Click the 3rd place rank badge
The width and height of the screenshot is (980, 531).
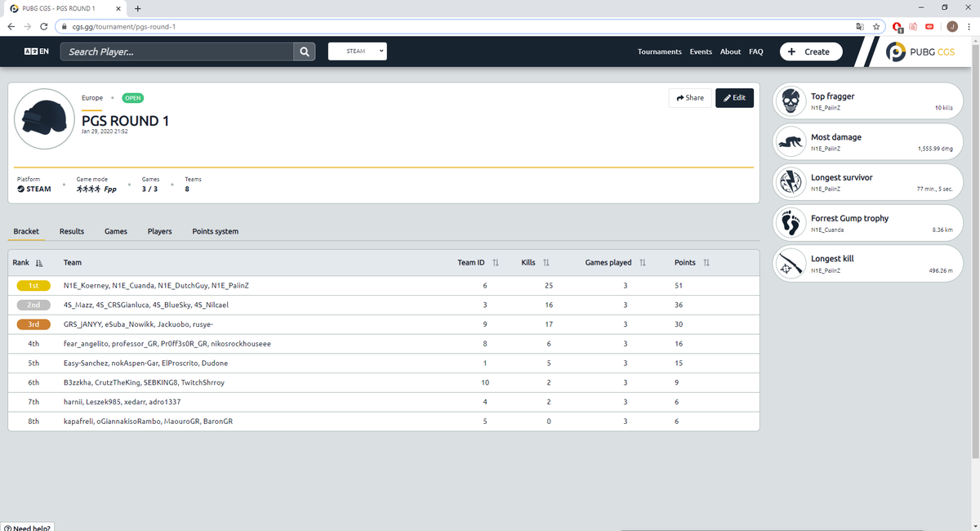click(33, 324)
